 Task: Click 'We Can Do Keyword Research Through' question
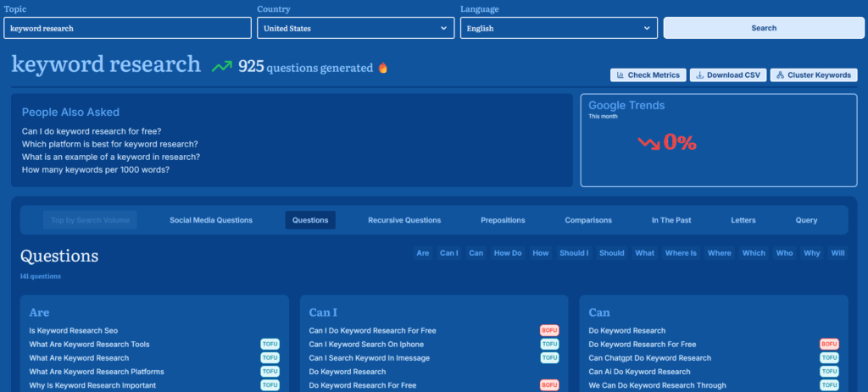[657, 385]
